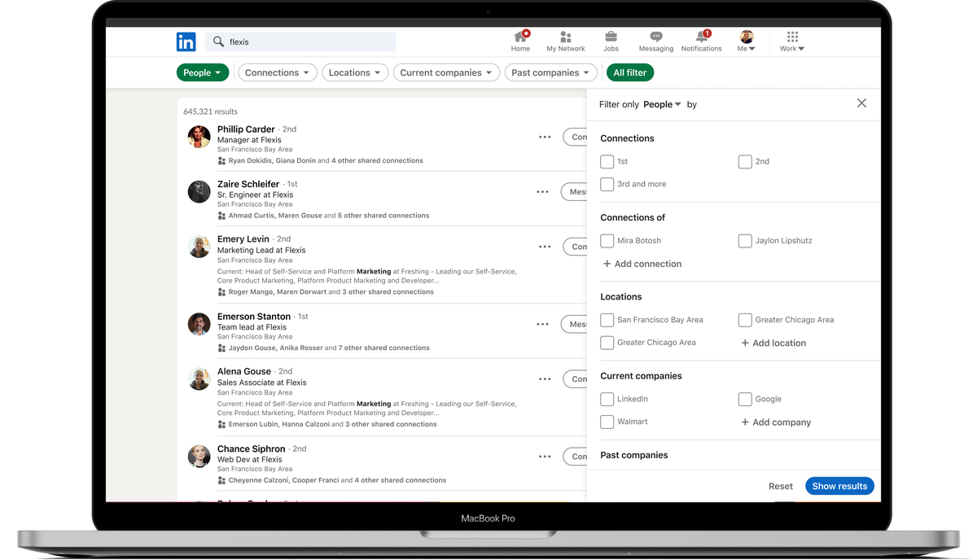The image size is (977, 560).
Task: Open Messaging chat icon
Action: pos(656,37)
